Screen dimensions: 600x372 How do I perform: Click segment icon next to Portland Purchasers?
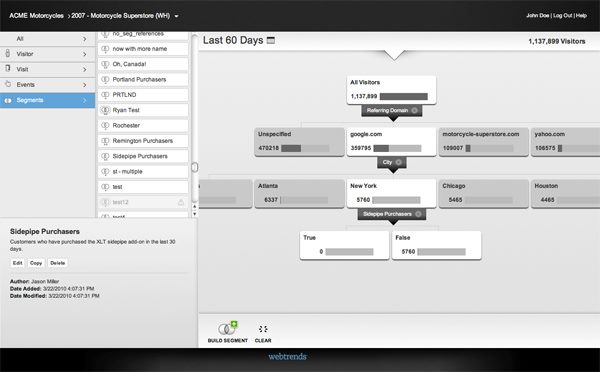point(105,80)
